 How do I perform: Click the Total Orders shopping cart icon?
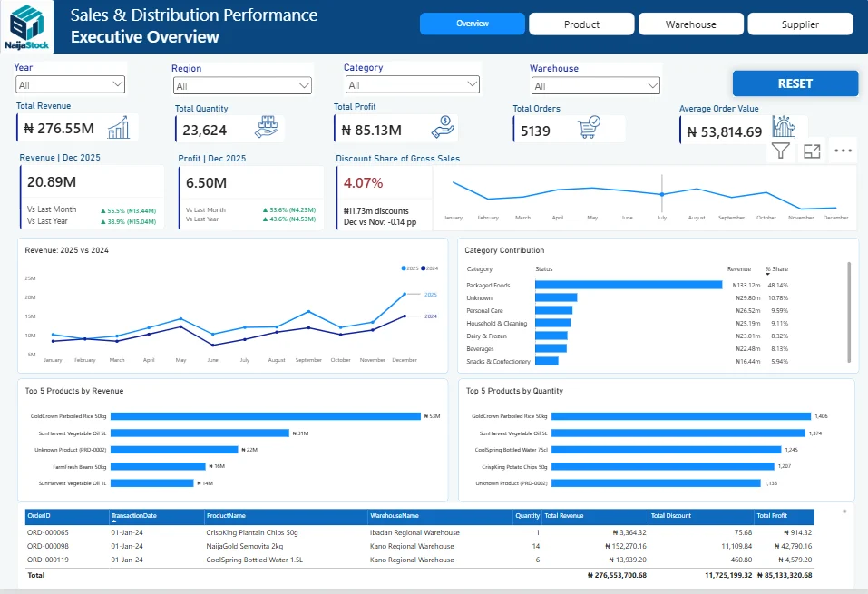pyautogui.click(x=589, y=127)
